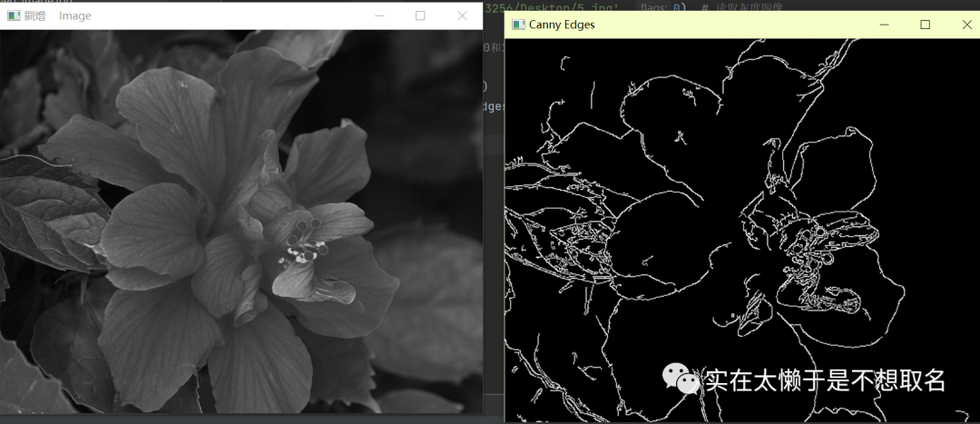
Task: Click the Image window's app icon
Action: 14,16
